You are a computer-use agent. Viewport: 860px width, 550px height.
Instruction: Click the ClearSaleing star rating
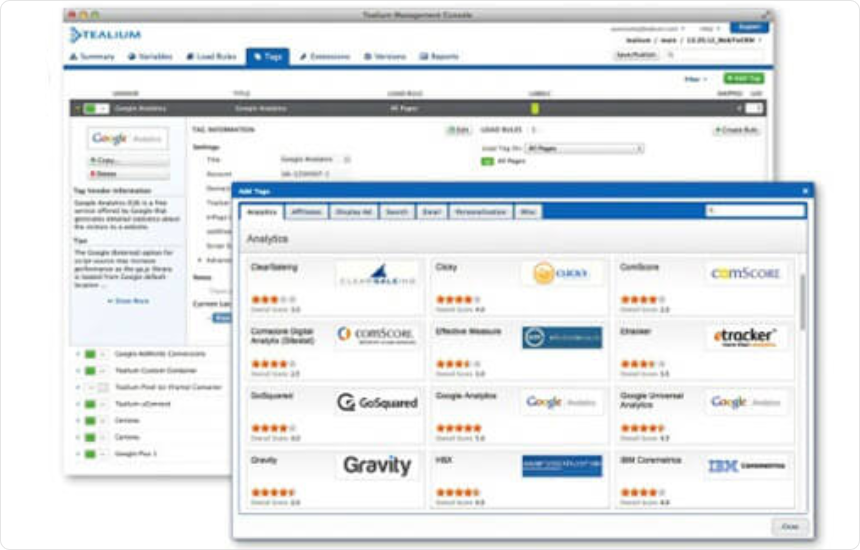[x=274, y=299]
